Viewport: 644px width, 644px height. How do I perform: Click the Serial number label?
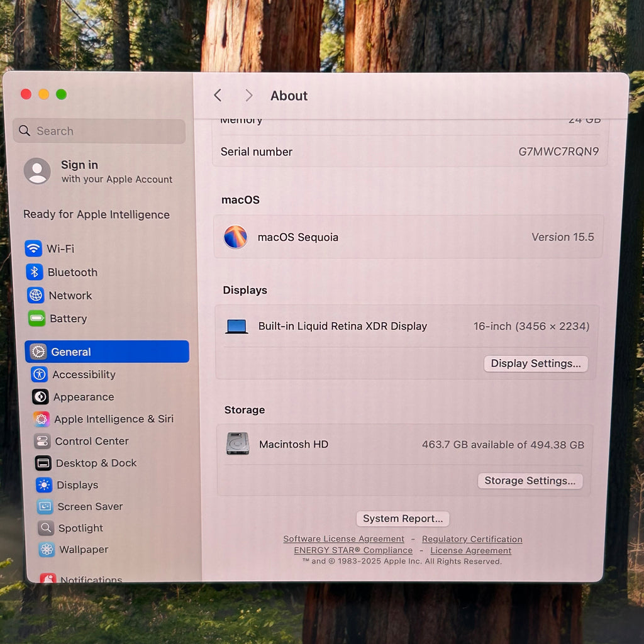click(257, 152)
